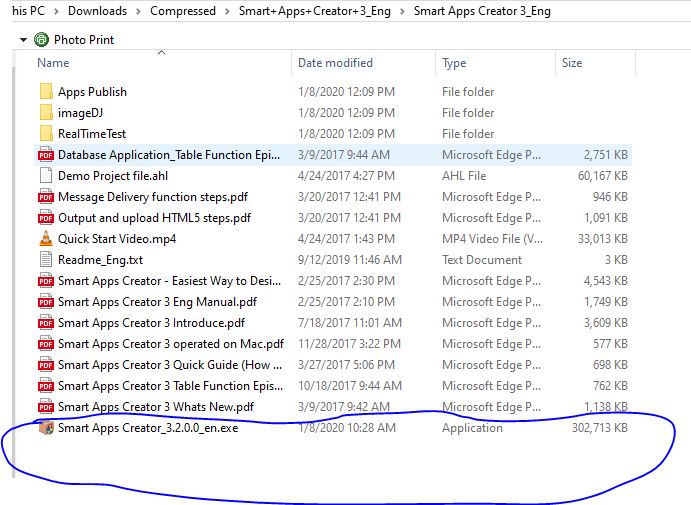Image resolution: width=691 pixels, height=505 pixels.
Task: Select Quick Start Video.mp4 name
Action: pos(117,239)
